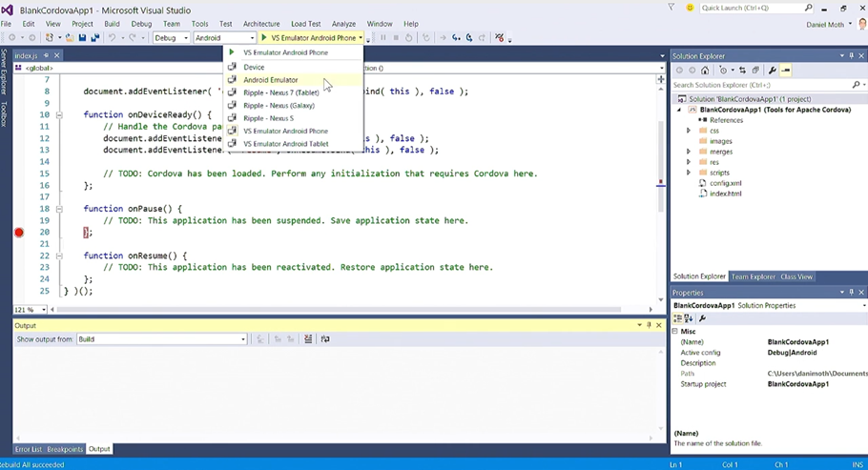The height and width of the screenshot is (470, 868).
Task: Click the Sync with Active Document icon
Action: click(742, 71)
